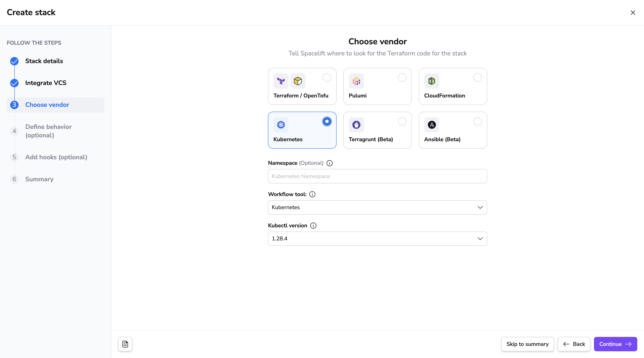Open the Integrate VCS step

(x=46, y=83)
